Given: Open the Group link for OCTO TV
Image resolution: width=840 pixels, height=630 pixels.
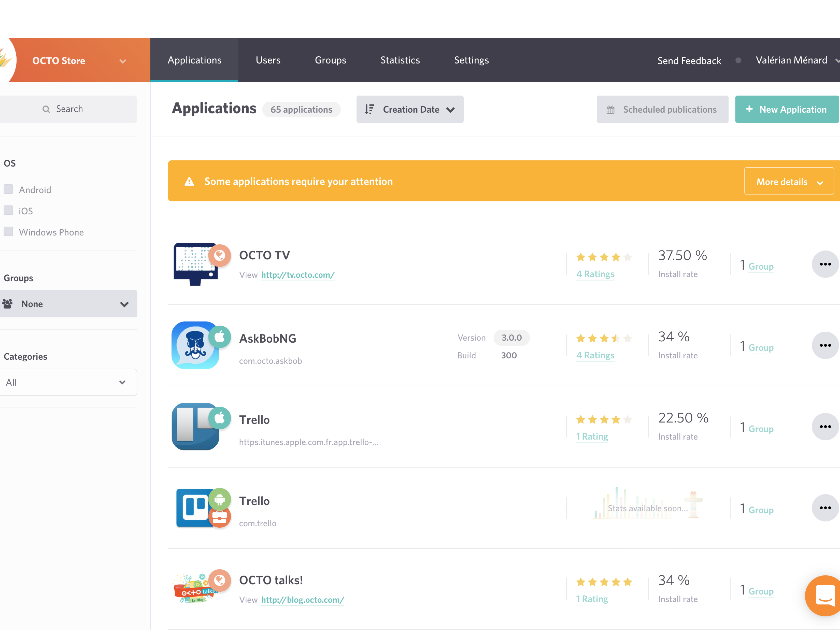Looking at the screenshot, I should coord(761,267).
